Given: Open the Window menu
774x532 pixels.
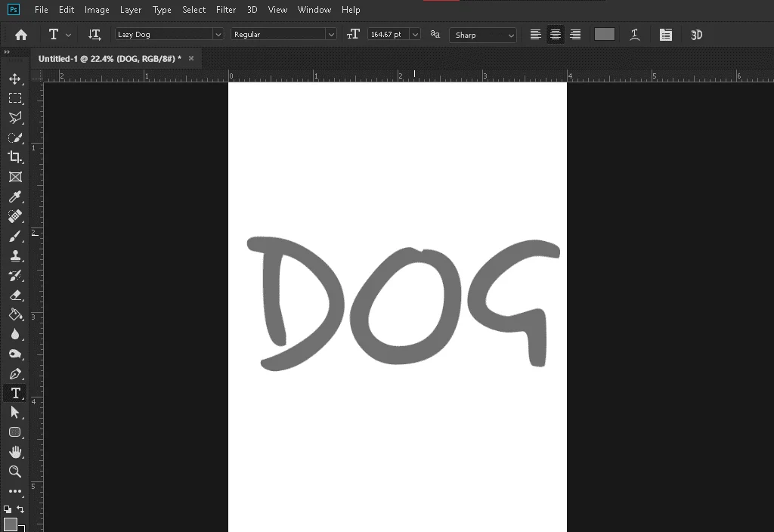Looking at the screenshot, I should point(314,10).
